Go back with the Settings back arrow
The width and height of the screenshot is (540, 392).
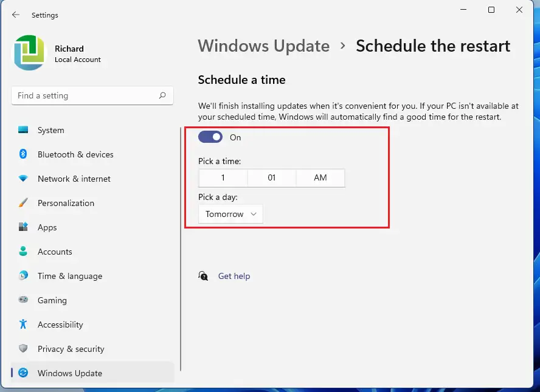[x=15, y=15]
